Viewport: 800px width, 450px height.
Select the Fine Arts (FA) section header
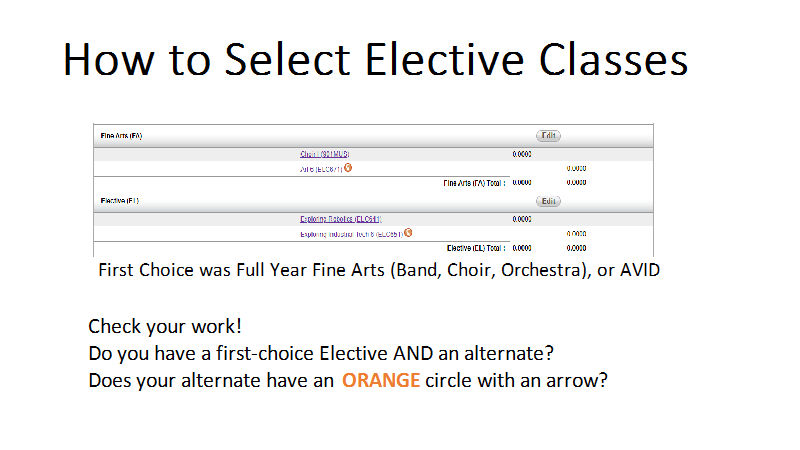(x=121, y=136)
